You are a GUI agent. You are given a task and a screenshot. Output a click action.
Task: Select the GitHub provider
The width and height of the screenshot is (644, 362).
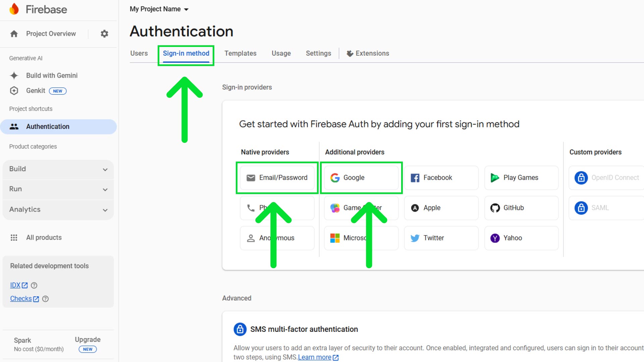[521, 208]
